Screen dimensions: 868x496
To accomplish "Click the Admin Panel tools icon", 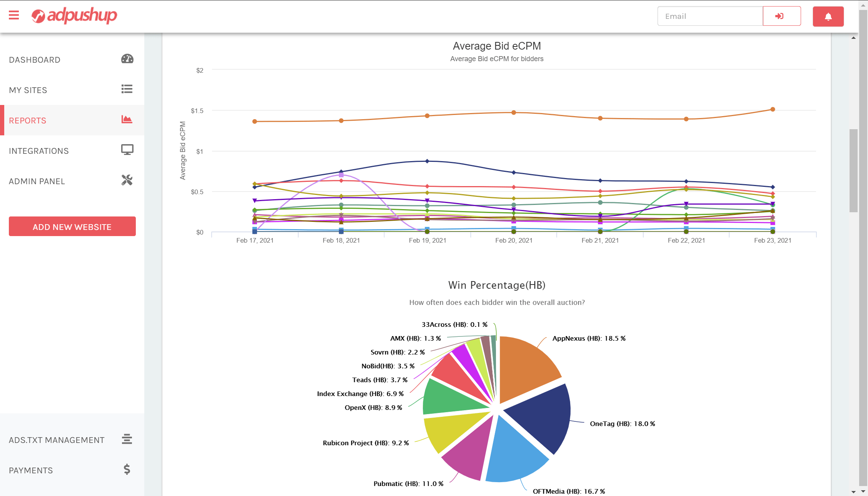I will (x=127, y=180).
